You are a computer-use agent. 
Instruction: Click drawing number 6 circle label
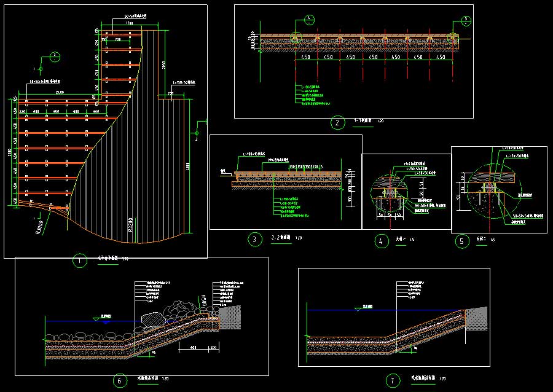(x=120, y=381)
